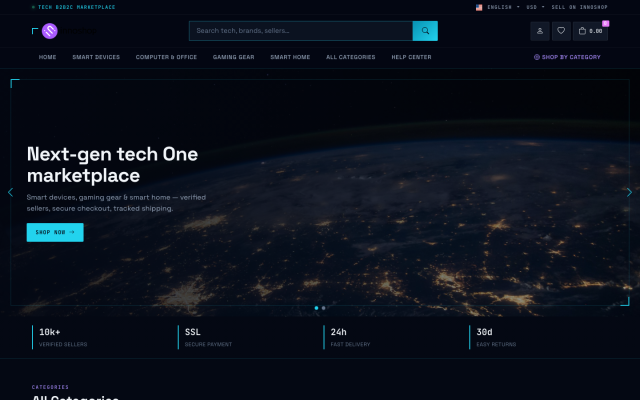The height and width of the screenshot is (400, 640).
Task: Follow the Sell on InnoShop link
Action: tap(580, 7)
